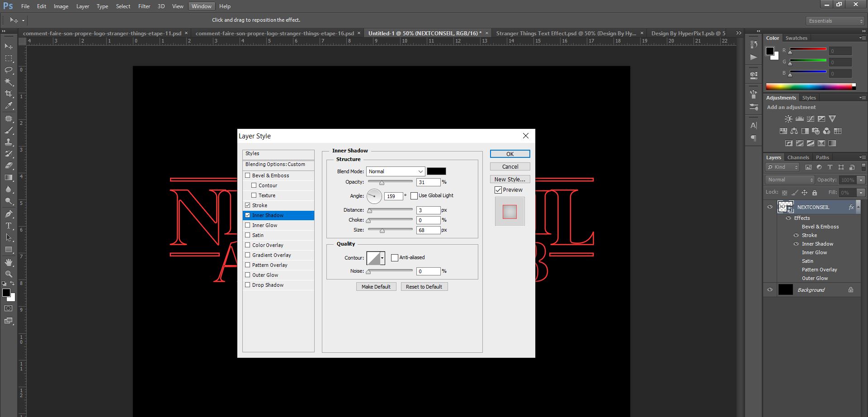Show more document tabs arrow
Screen dimensions: 868x417
(739, 33)
